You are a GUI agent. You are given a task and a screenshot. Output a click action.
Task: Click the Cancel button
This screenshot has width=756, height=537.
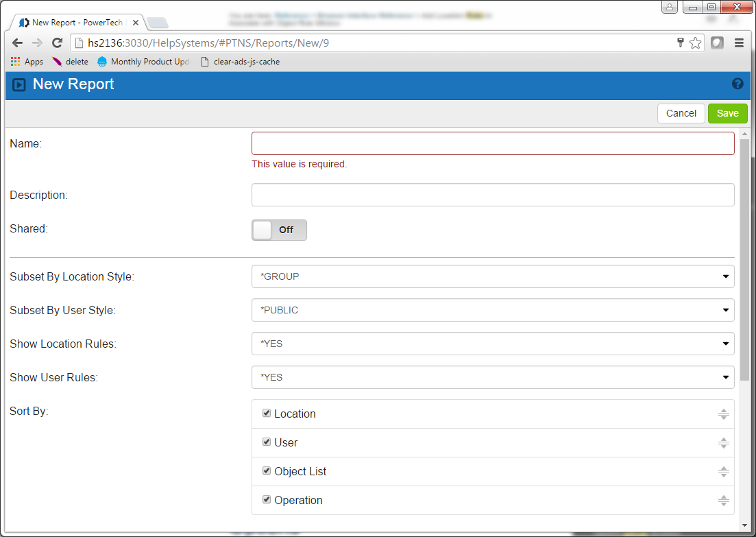click(681, 113)
